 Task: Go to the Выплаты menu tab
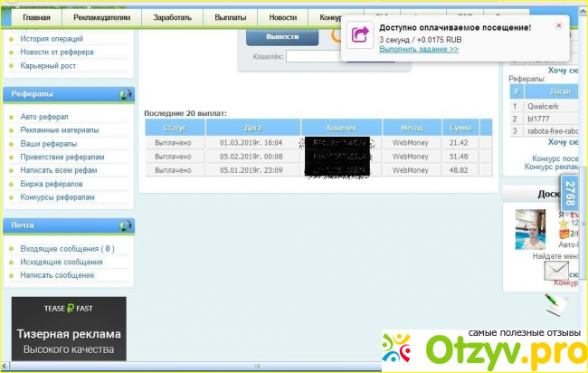tap(230, 17)
